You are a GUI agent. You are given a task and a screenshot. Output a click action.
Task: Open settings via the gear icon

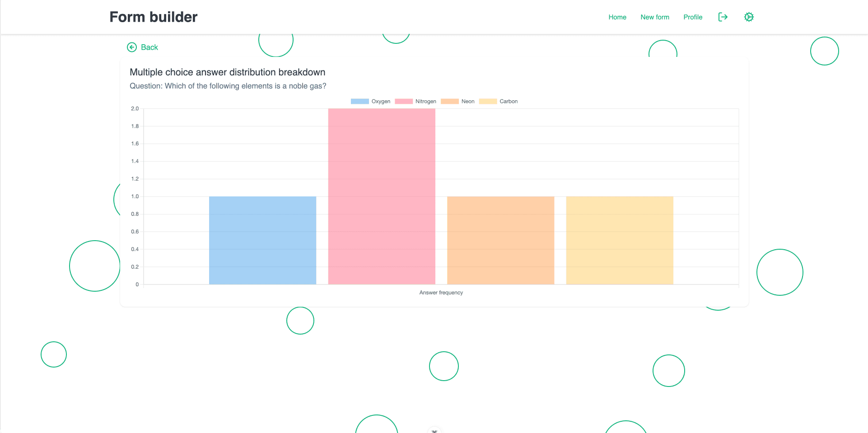(749, 17)
